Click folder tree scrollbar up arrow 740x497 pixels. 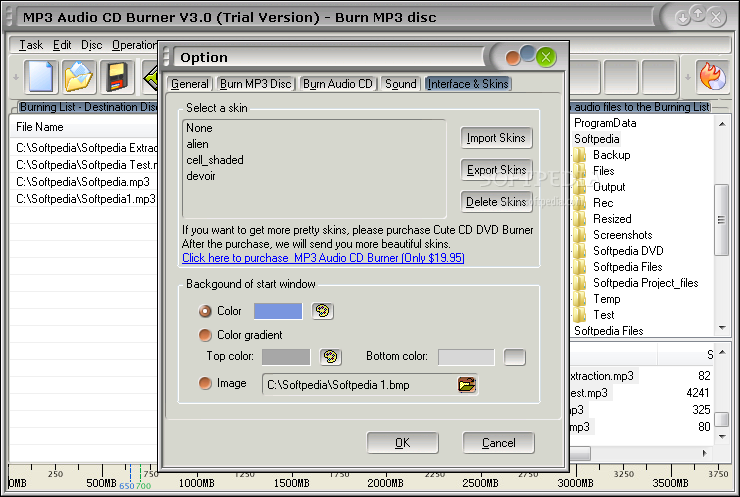pyautogui.click(x=722, y=124)
